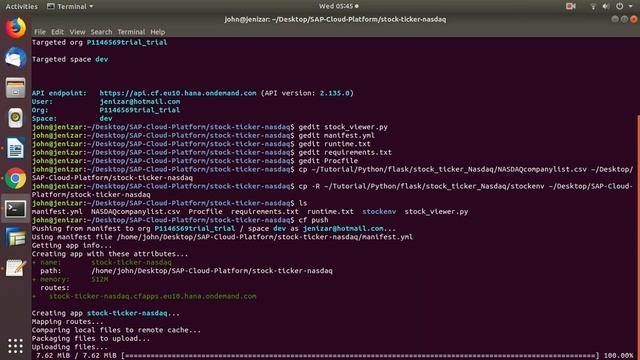The image size is (640, 360).
Task: Click the stock-ticker-nasdaq route URL
Action: (153, 296)
